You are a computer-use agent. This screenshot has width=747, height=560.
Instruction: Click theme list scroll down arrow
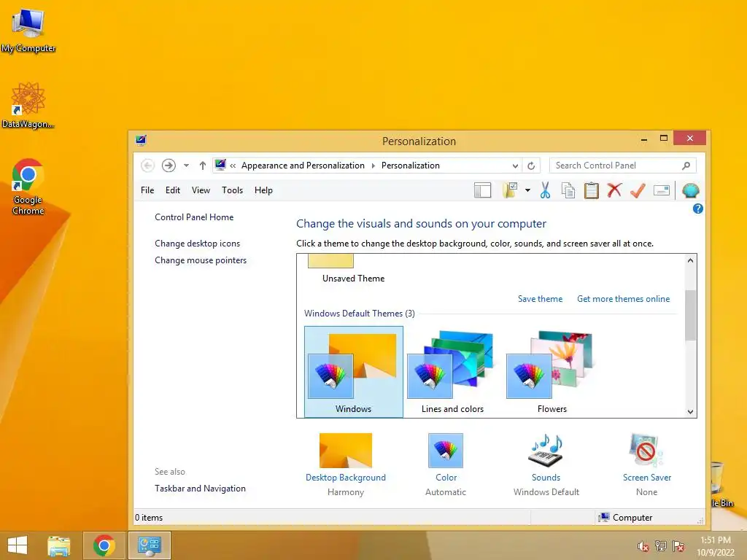click(690, 412)
